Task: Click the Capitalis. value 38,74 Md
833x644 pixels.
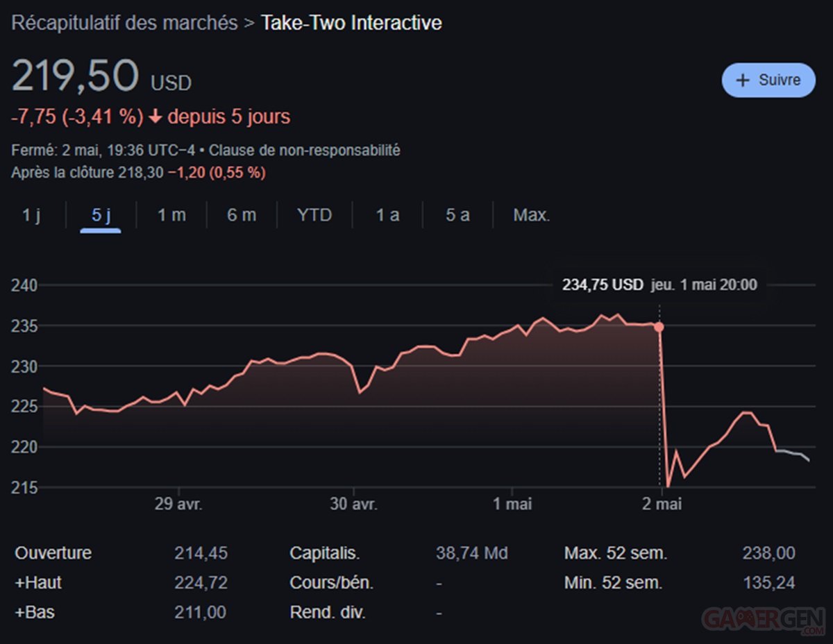Action: tap(472, 553)
